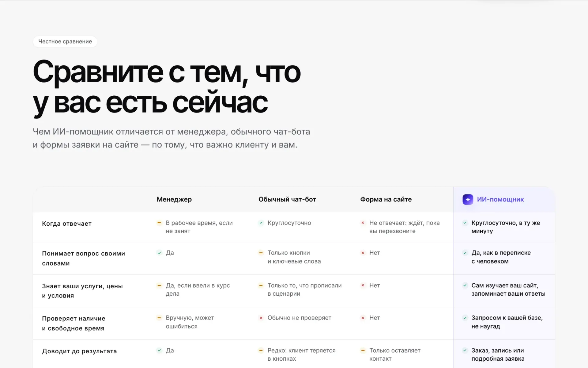Image resolution: width=588 pixels, height=368 pixels.
Task: Click the 'Проверяет наличие и свободное время' row label
Action: [73, 323]
